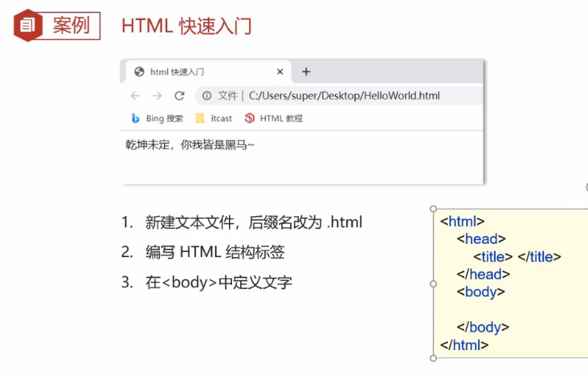This screenshot has height=379, width=588.
Task: Click the closing </body> tag
Action: click(483, 327)
